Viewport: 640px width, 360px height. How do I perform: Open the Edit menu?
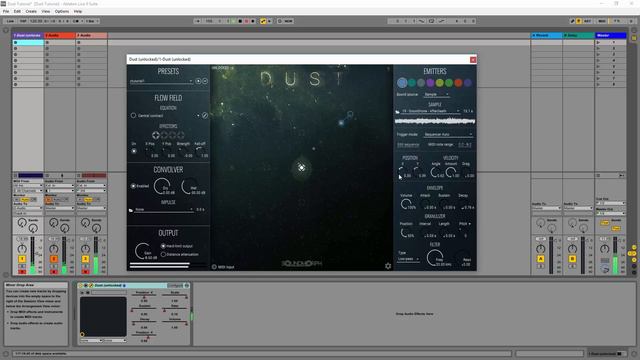coord(17,11)
